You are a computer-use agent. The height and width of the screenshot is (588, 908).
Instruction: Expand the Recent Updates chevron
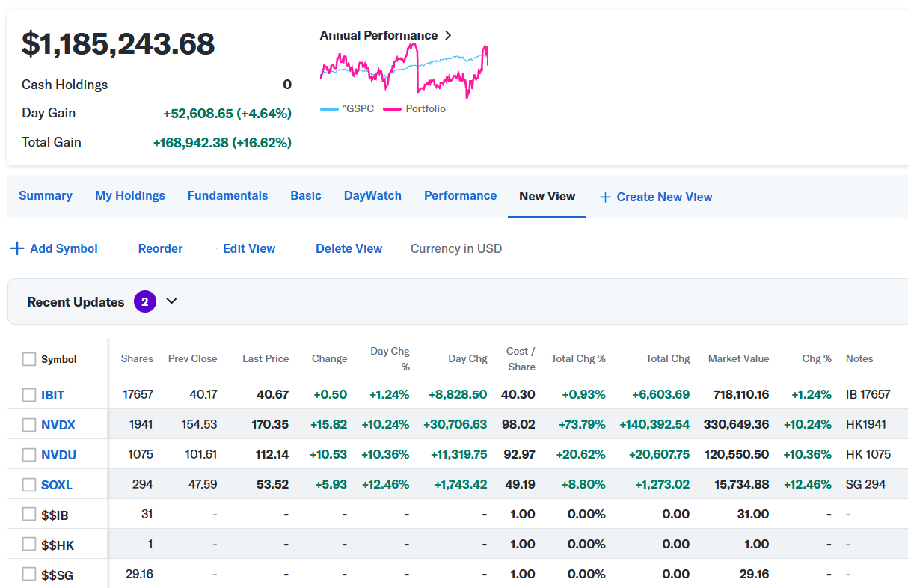coord(171,301)
